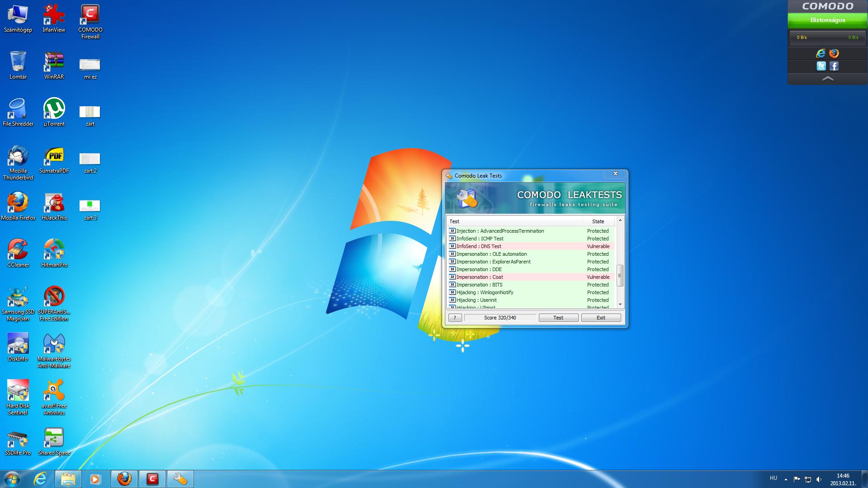The image size is (868, 488).
Task: Open Windows Explorer from the taskbar
Action: (68, 479)
